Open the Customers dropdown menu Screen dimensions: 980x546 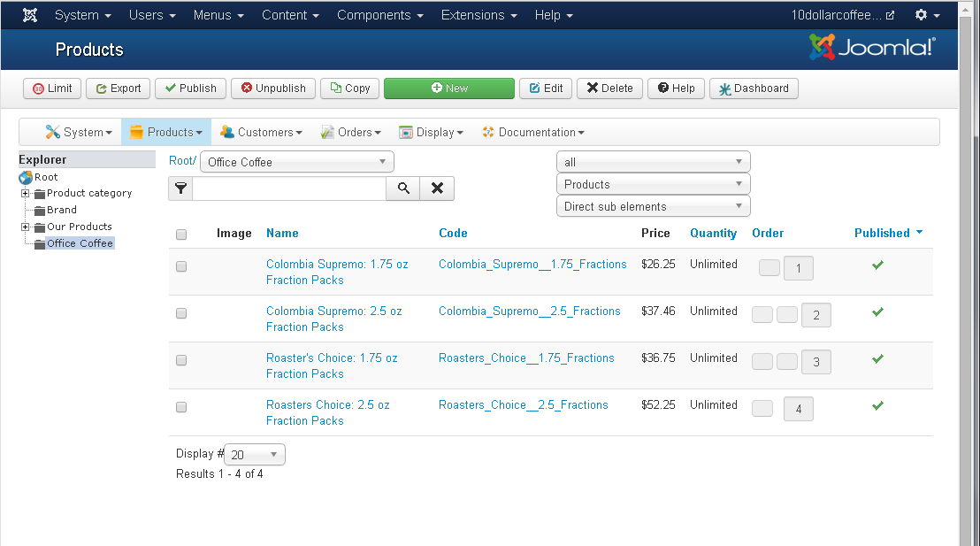pyautogui.click(x=261, y=132)
